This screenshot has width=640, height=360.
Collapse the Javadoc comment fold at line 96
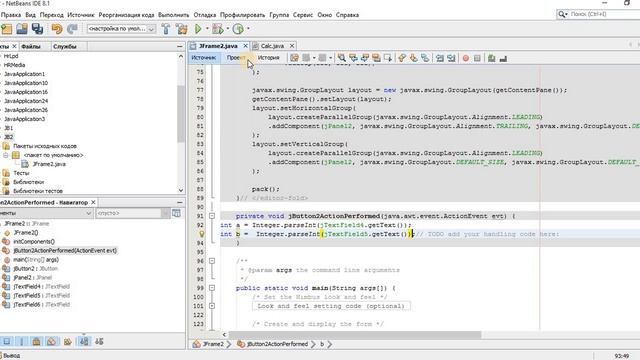point(212,261)
